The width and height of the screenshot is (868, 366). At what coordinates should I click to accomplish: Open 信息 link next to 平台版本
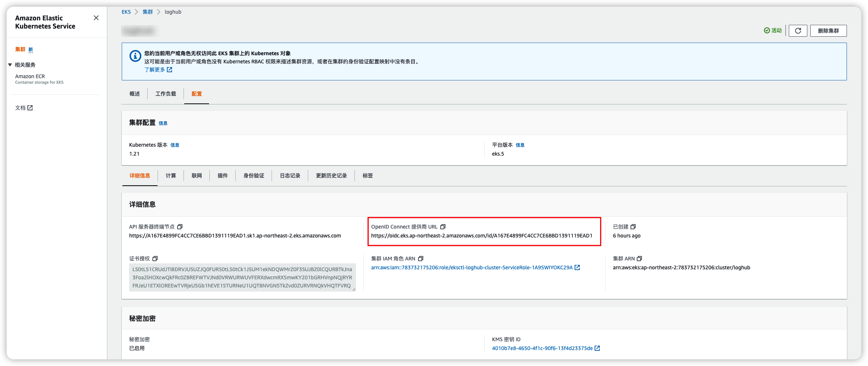click(x=520, y=145)
